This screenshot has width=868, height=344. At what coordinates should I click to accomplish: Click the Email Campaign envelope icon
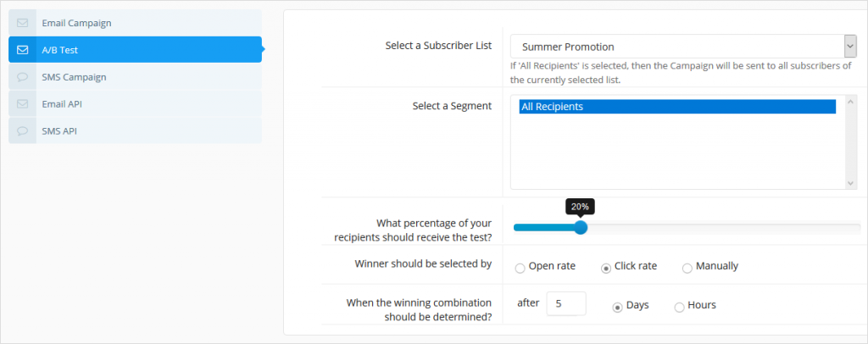(x=22, y=23)
